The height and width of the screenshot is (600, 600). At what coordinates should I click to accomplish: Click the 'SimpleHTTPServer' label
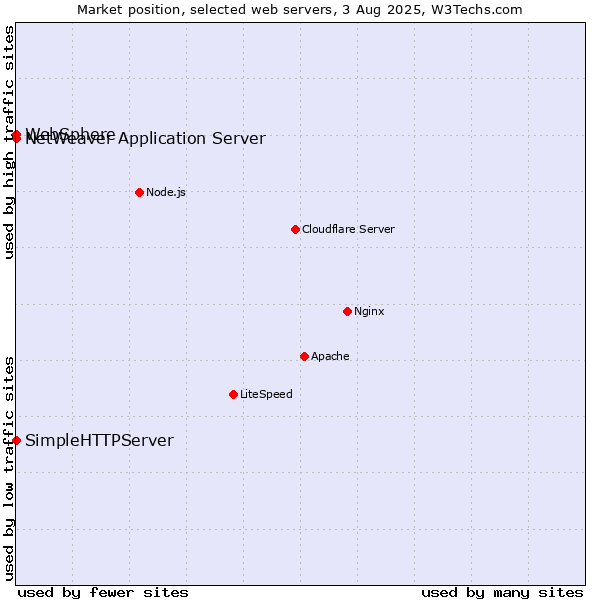(x=99, y=440)
